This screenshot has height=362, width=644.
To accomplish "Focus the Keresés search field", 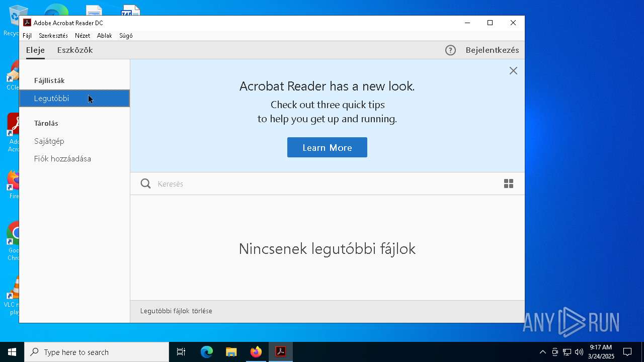I will tap(327, 184).
